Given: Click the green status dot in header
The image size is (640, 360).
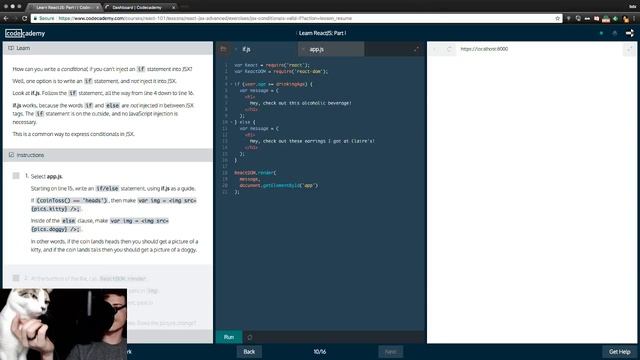Looking at the screenshot, I should pos(601,33).
